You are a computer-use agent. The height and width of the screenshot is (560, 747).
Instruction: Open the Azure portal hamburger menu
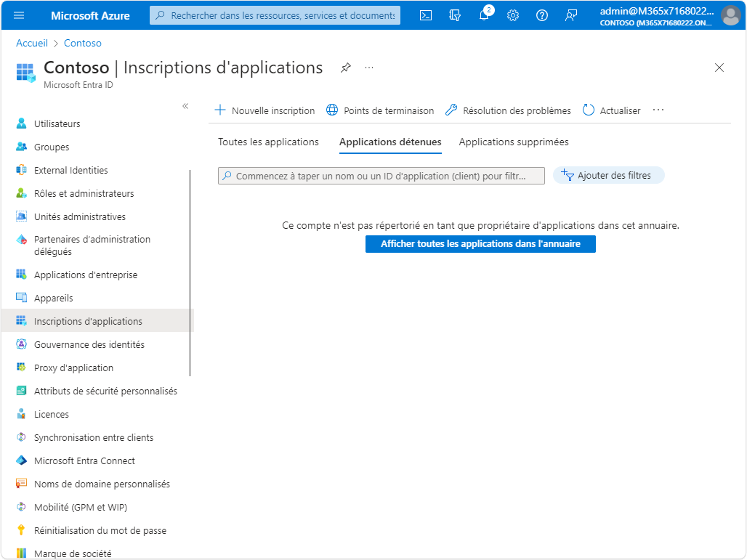pyautogui.click(x=19, y=16)
